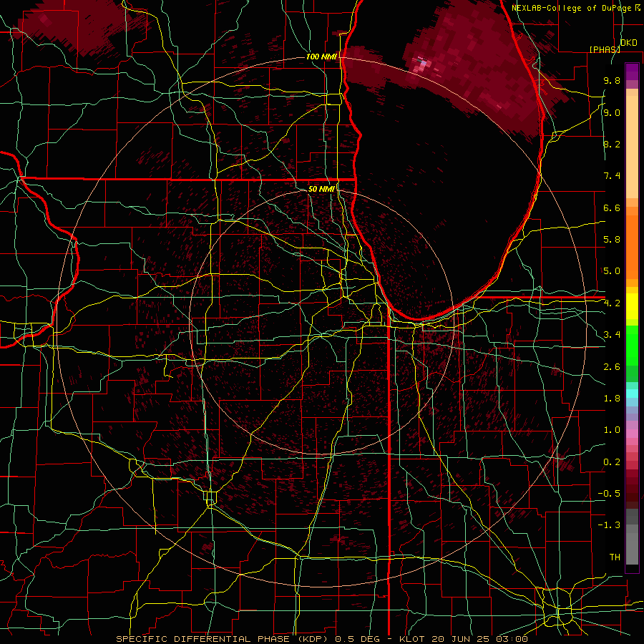Click the 3.4 legend value
The height and width of the screenshot is (644, 644).
(612, 335)
